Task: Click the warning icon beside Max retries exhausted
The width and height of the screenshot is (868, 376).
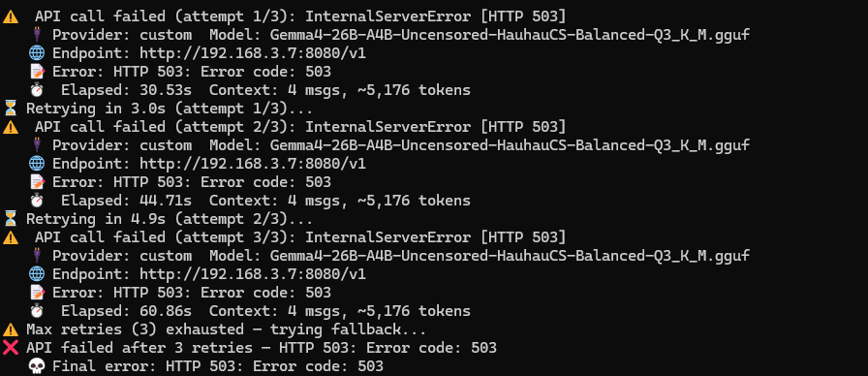Action: pos(11,329)
